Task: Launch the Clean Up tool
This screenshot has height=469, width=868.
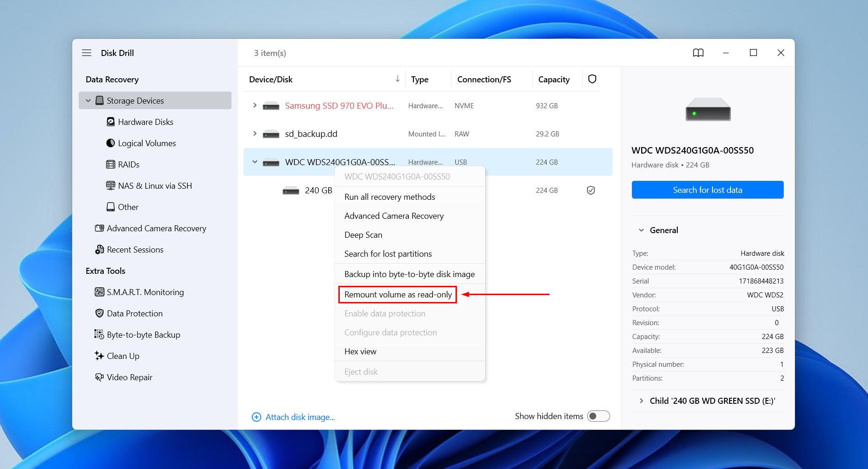Action: click(x=123, y=356)
